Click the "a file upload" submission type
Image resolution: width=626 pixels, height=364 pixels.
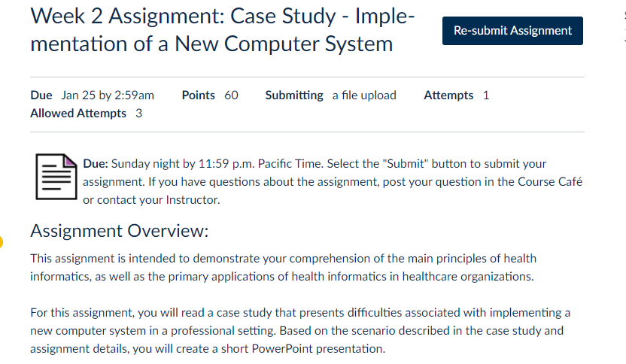tap(364, 95)
